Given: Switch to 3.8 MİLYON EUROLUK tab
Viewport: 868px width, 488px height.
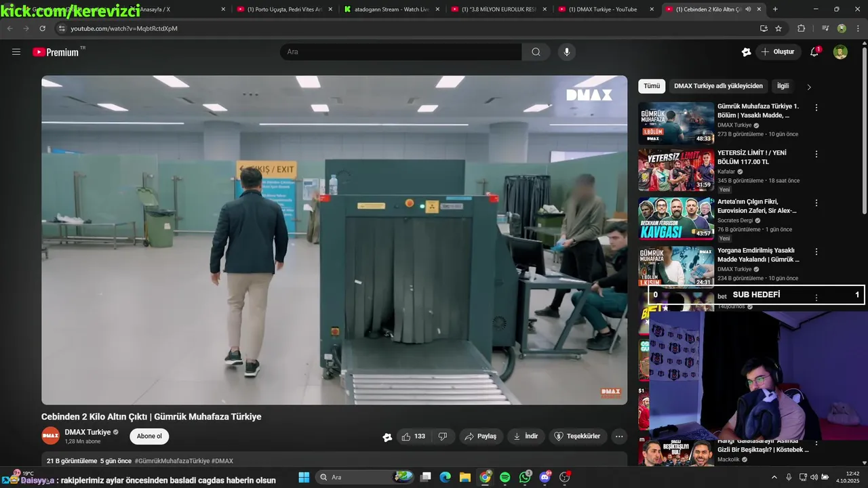Looking at the screenshot, I should [x=498, y=9].
